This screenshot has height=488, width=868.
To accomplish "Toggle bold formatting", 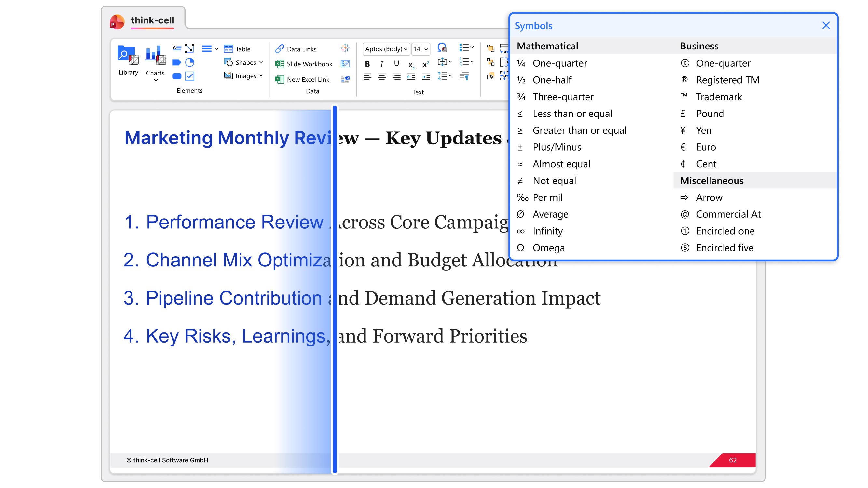I will pos(367,64).
